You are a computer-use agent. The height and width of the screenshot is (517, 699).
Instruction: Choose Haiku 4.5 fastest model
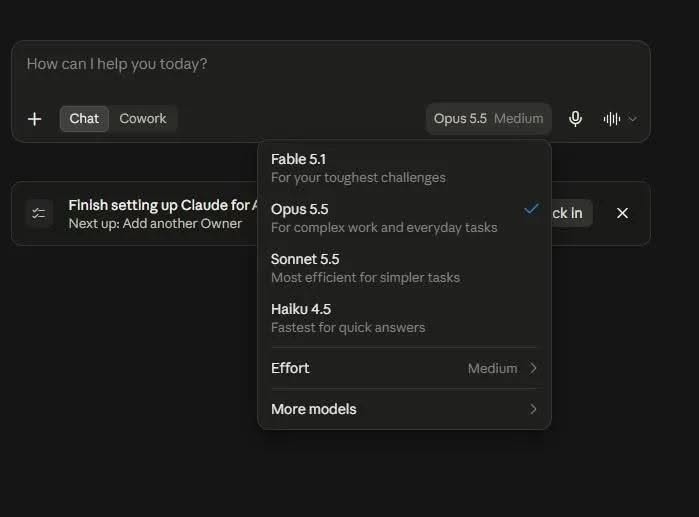tap(404, 318)
